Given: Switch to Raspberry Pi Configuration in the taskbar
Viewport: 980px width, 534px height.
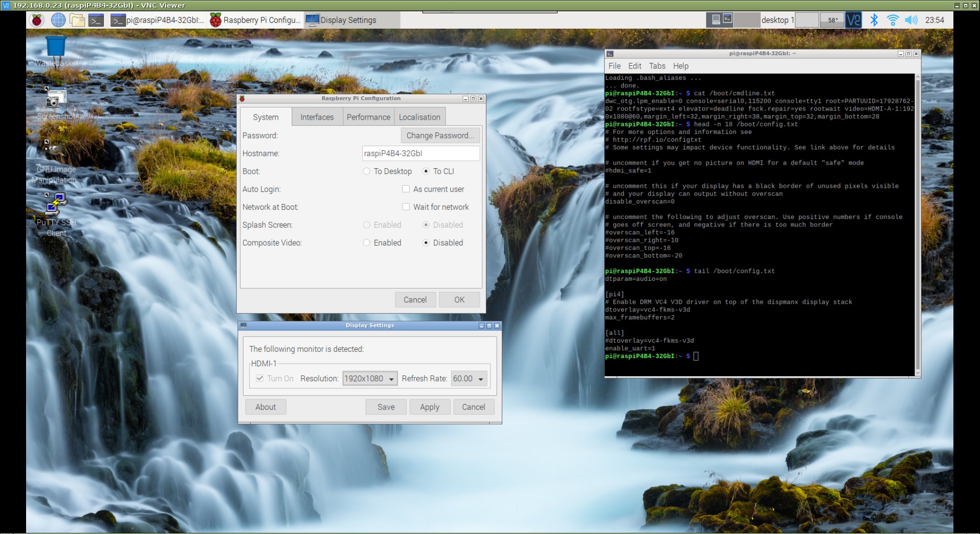Looking at the screenshot, I should coord(255,20).
